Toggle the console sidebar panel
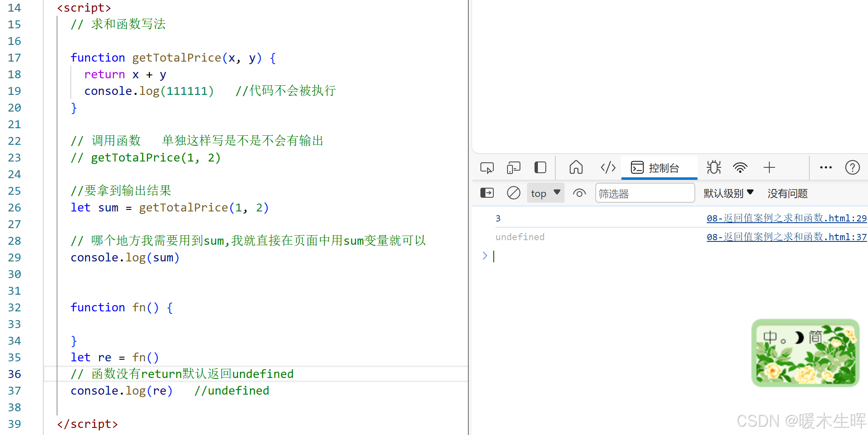 [487, 193]
